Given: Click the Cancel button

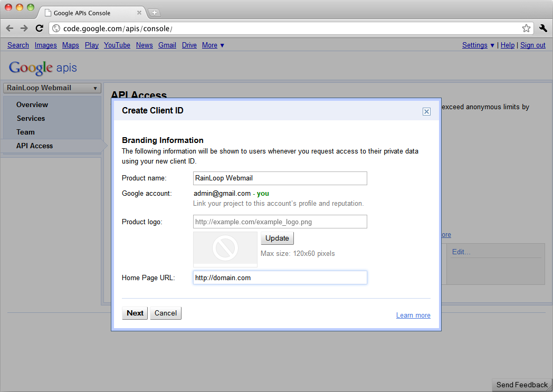Looking at the screenshot, I should [166, 313].
